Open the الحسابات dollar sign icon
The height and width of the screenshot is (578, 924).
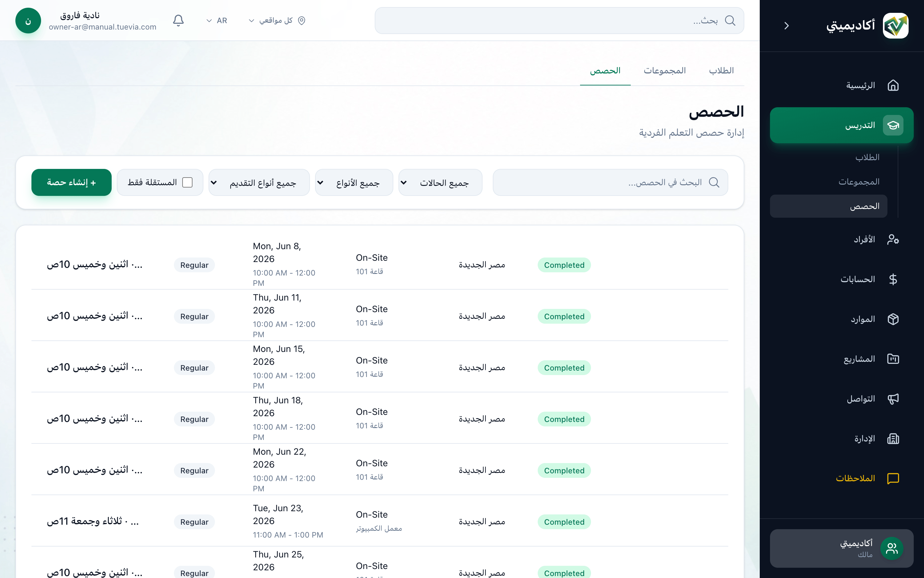tap(893, 279)
